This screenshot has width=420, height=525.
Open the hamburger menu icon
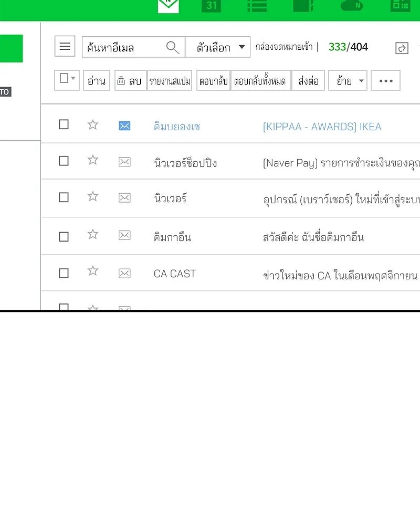pos(65,46)
